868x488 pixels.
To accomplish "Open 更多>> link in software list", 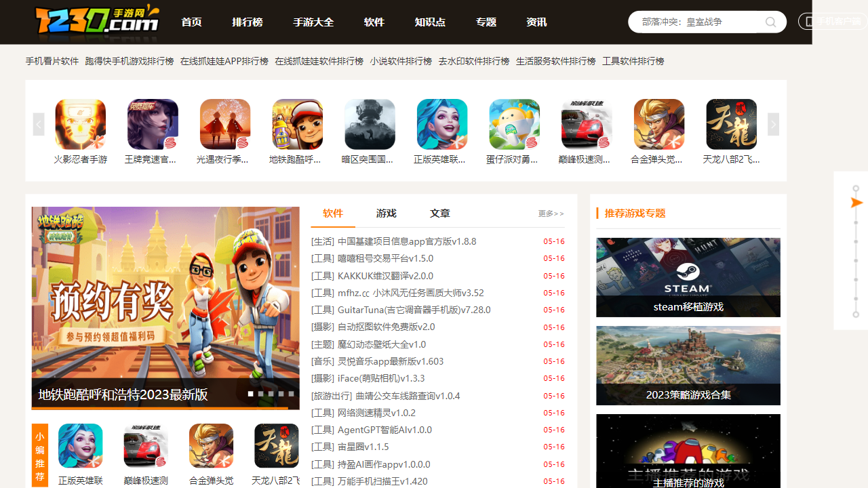I will tap(551, 213).
